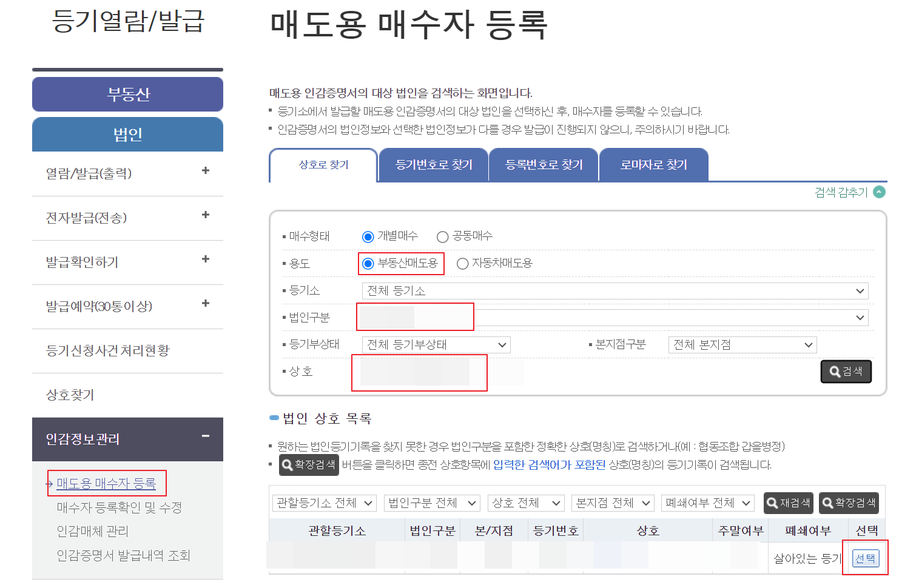Switch to 등기번호로 찾기 tab
Viewport: 899px width, 588px height.
[x=434, y=165]
